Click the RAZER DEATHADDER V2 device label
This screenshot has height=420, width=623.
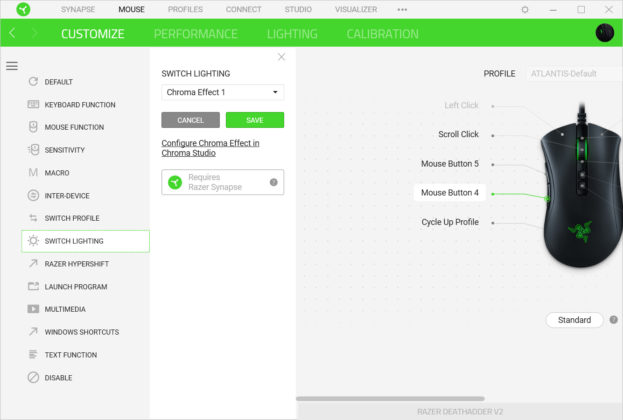point(460,412)
